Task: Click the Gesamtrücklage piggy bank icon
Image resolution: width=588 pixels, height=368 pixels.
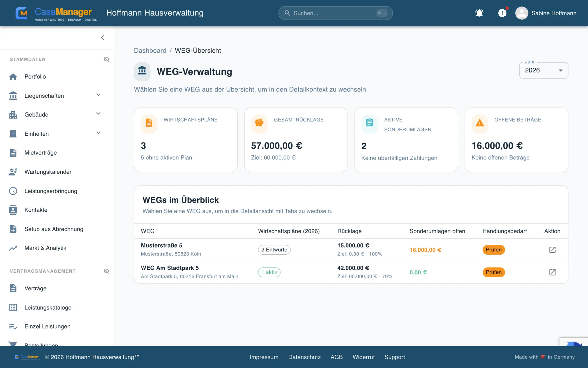Action: [x=259, y=123]
